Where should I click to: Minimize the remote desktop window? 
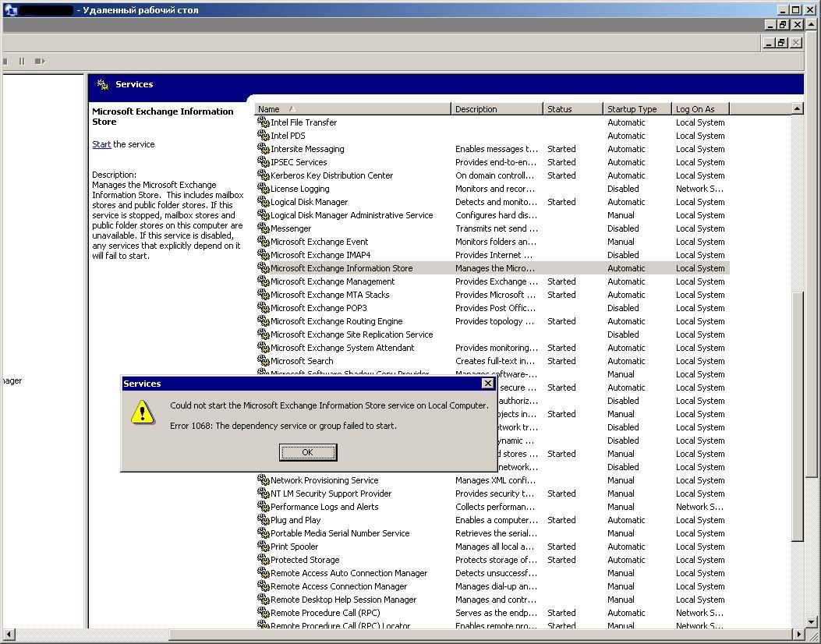pyautogui.click(x=783, y=9)
